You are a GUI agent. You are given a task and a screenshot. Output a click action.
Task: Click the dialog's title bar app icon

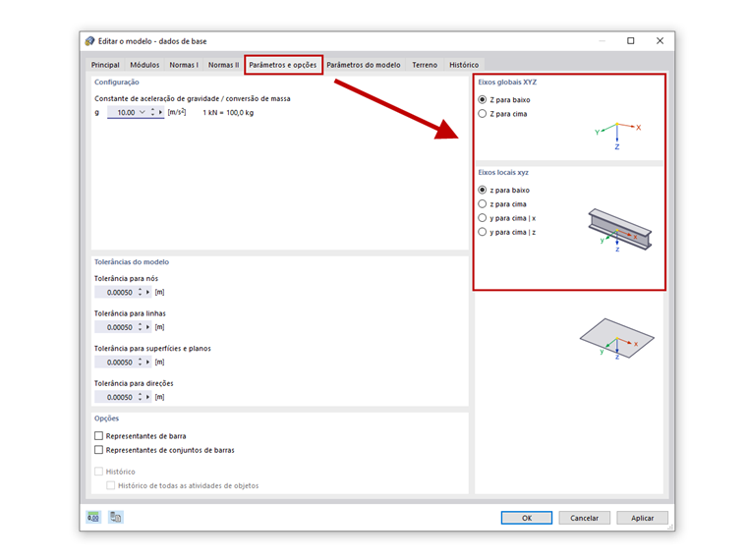click(89, 41)
